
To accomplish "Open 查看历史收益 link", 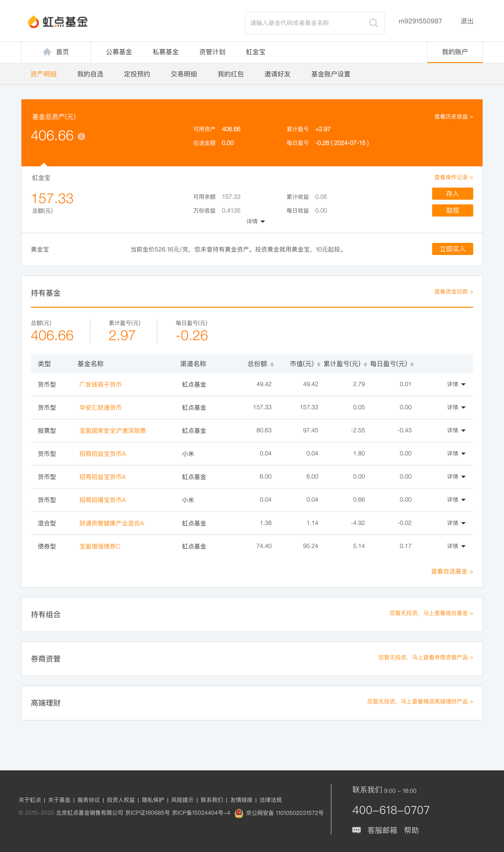I will pos(453,116).
